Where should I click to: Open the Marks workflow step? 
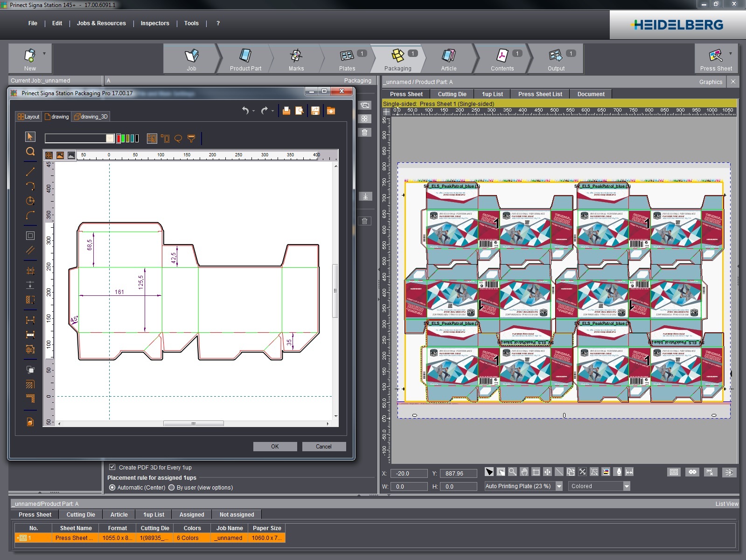coord(296,59)
